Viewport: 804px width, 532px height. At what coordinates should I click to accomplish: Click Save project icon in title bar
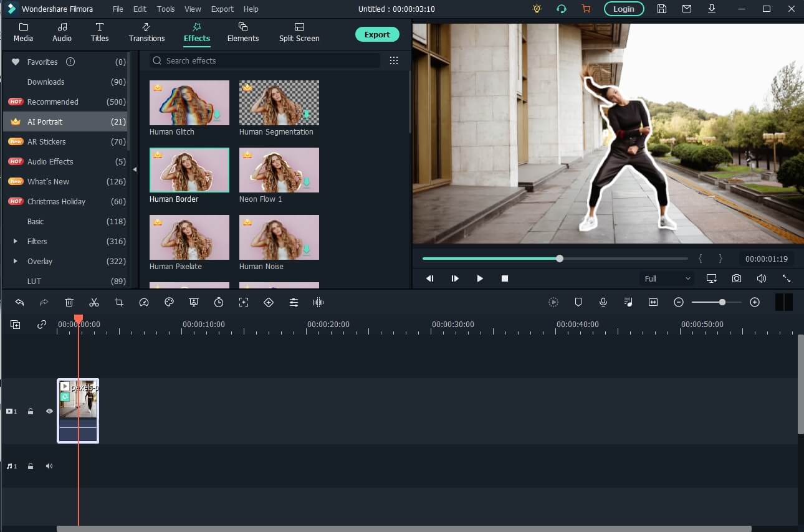(662, 9)
